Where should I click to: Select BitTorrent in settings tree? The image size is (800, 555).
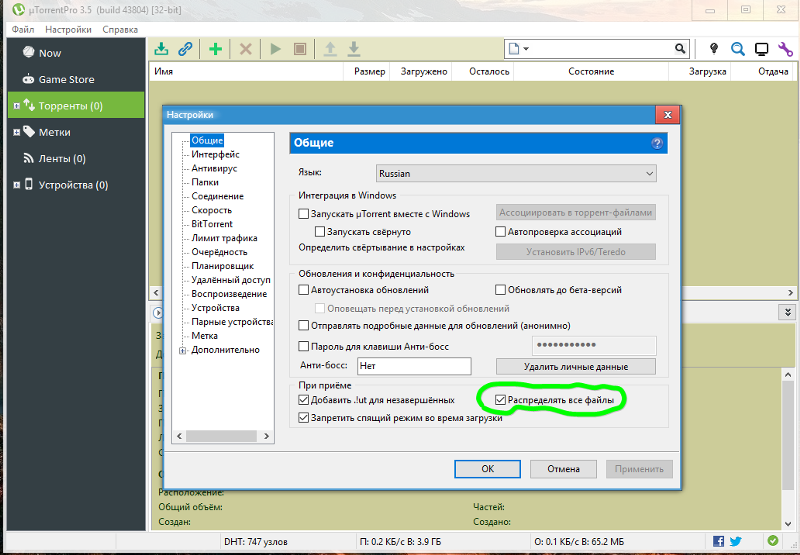(212, 224)
